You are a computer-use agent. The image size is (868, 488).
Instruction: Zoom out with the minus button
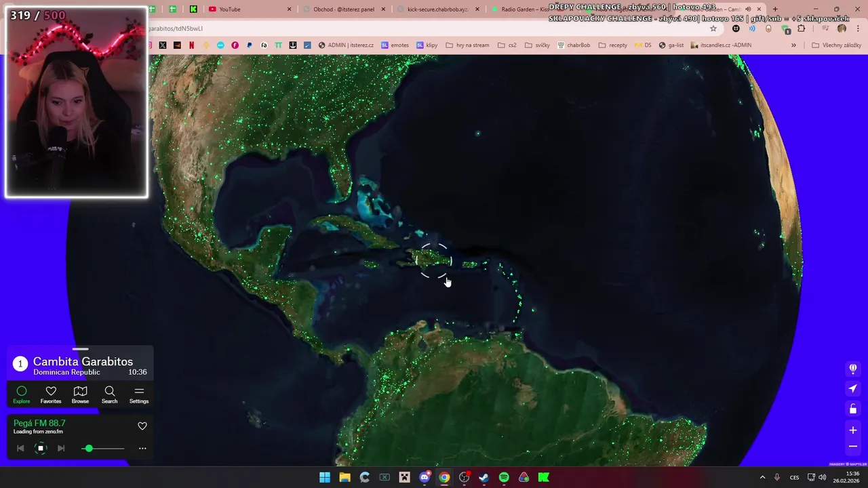pos(853,447)
